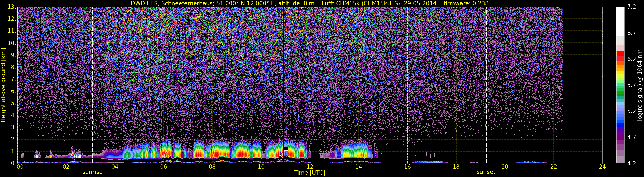Screen dimensions: 644x177
Task: Click the 4.2 colorbar tick value
Action: coord(632,163)
